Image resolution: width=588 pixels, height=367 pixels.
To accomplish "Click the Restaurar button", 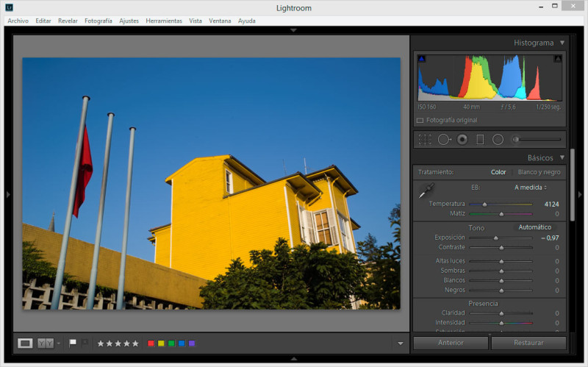I will [x=528, y=343].
